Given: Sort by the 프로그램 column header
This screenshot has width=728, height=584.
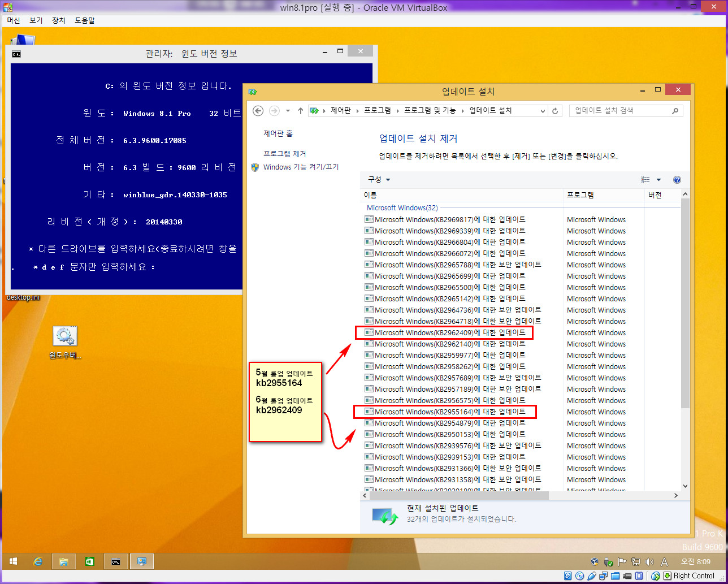Looking at the screenshot, I should tap(604, 195).
